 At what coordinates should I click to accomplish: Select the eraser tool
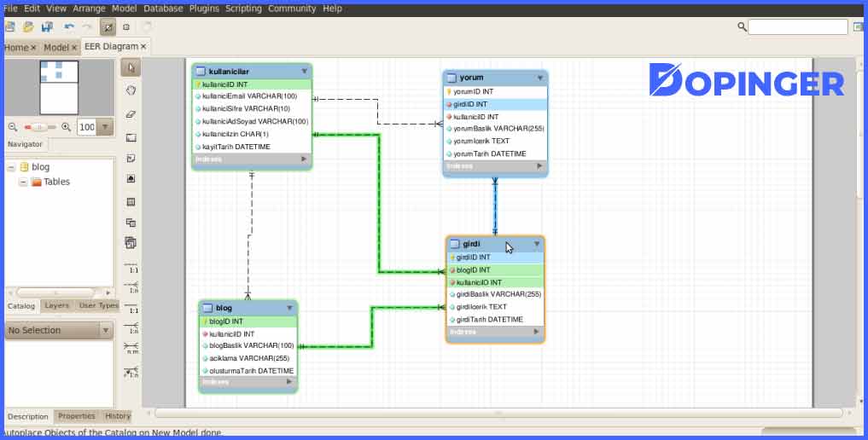click(131, 114)
